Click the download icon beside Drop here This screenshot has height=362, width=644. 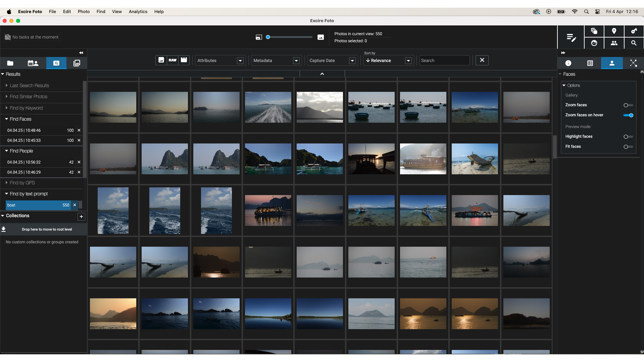click(x=4, y=229)
